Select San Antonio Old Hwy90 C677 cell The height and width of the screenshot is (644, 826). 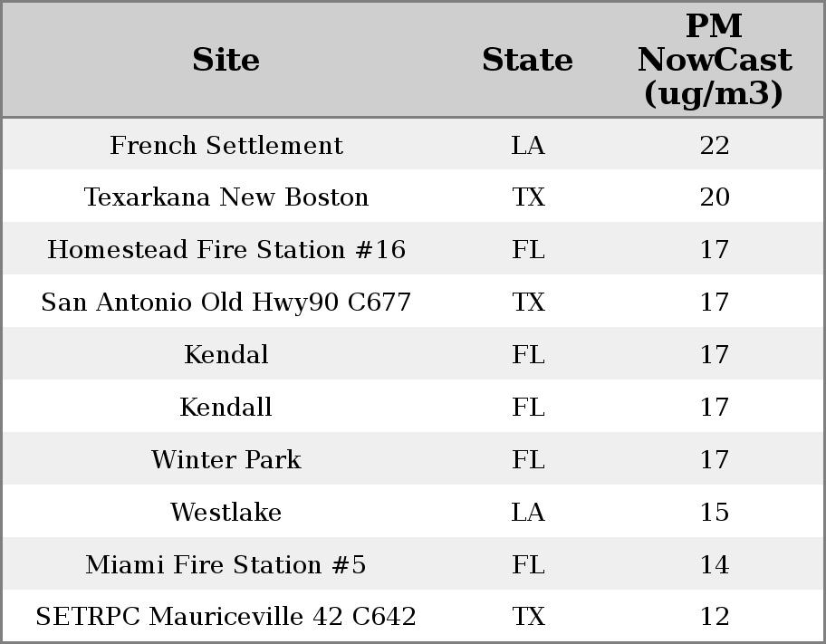pyautogui.click(x=226, y=303)
